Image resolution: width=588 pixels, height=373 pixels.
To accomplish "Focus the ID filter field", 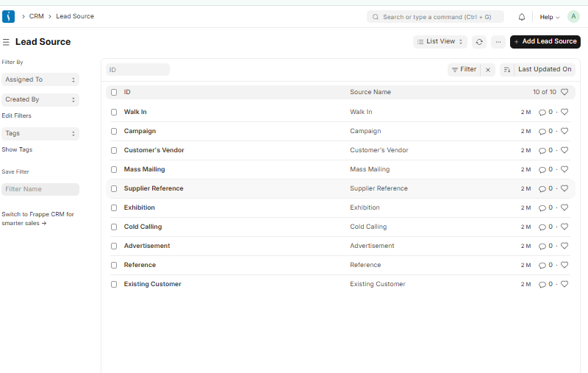I will [x=137, y=70].
